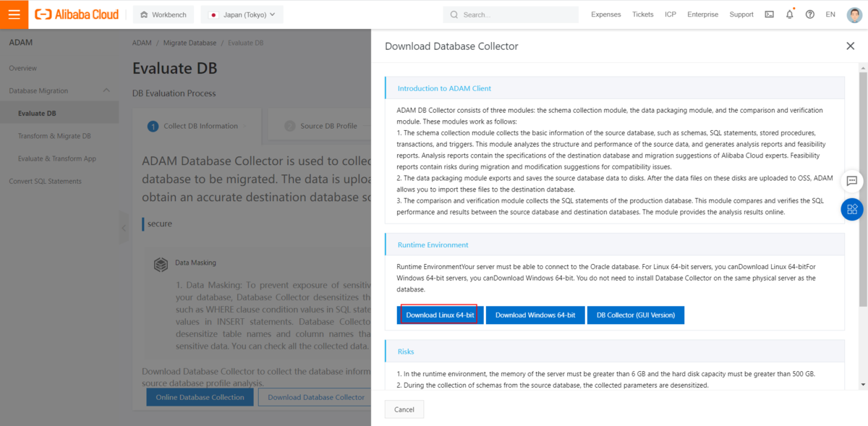
Task: Collapse the sidebar using the handle arrow
Action: 123,228
